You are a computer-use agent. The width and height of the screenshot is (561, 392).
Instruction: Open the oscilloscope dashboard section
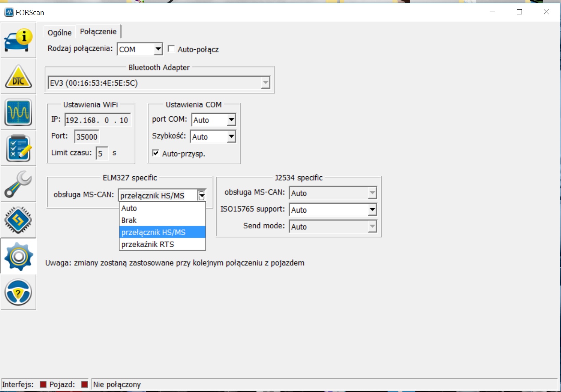18,112
